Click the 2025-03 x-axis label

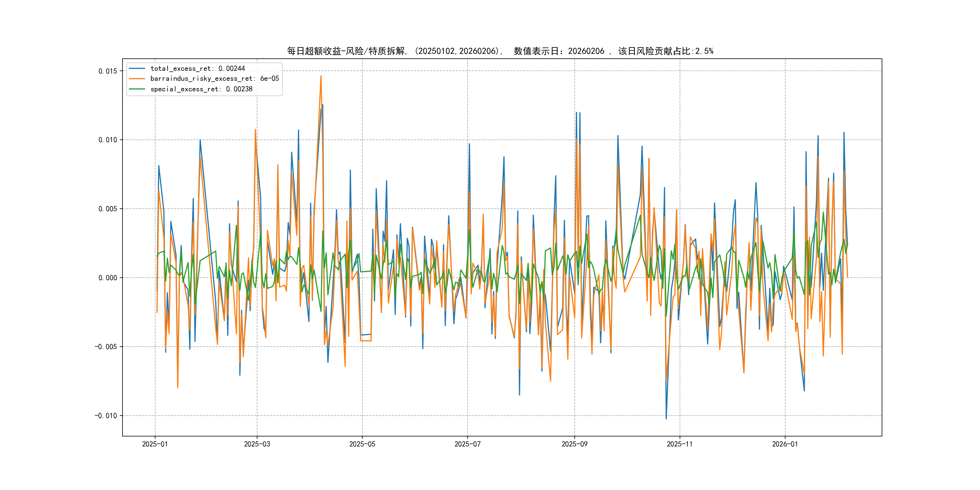click(x=257, y=444)
